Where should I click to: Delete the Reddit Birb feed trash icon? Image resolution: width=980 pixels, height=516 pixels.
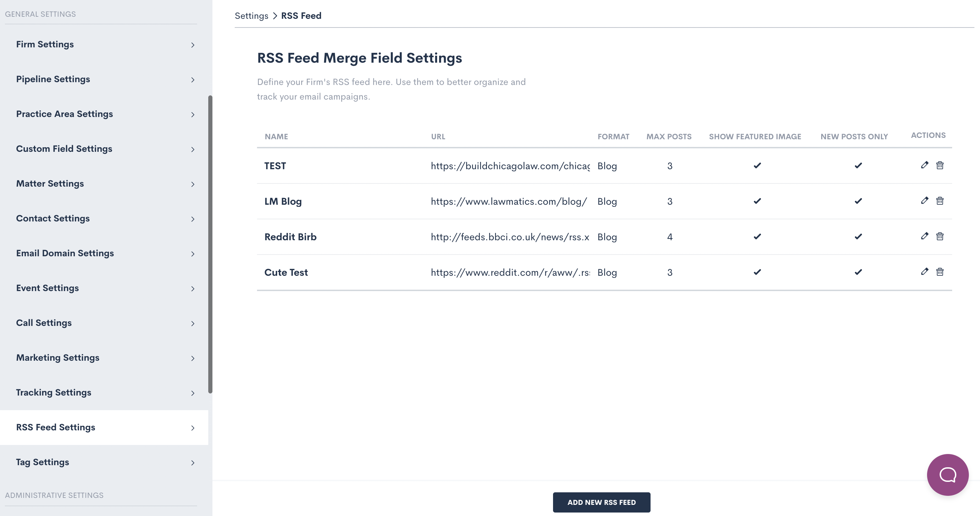pyautogui.click(x=940, y=236)
